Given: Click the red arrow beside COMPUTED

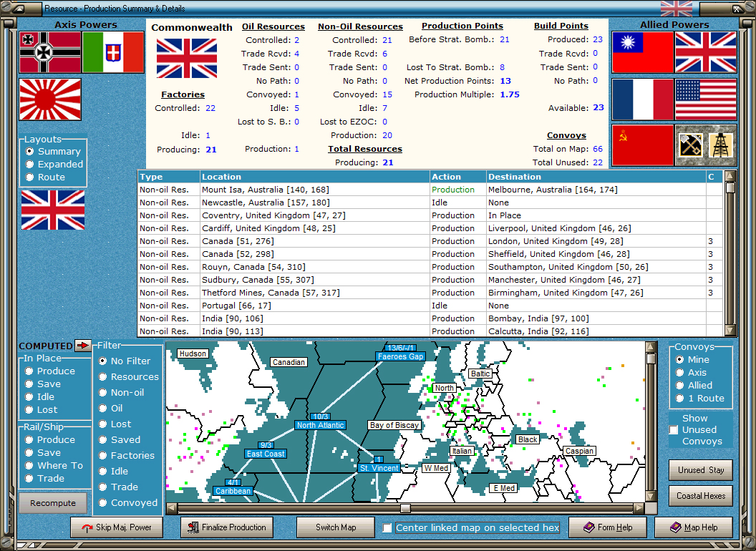Looking at the screenshot, I should pos(83,346).
